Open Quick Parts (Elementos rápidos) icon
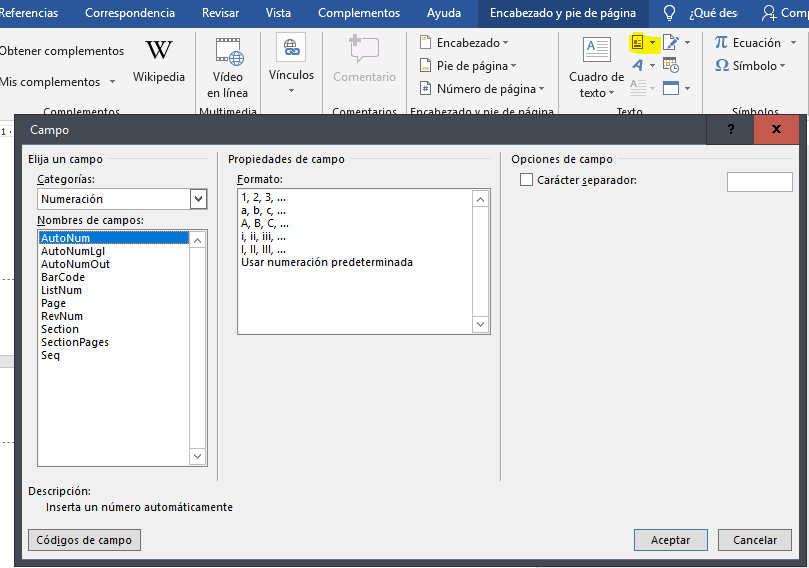The height and width of the screenshot is (568, 809). coord(637,42)
